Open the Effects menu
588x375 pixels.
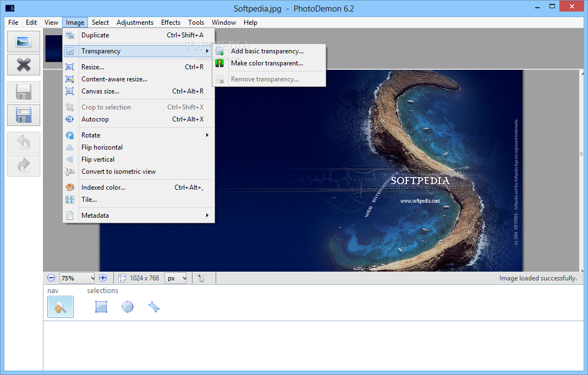coord(171,23)
